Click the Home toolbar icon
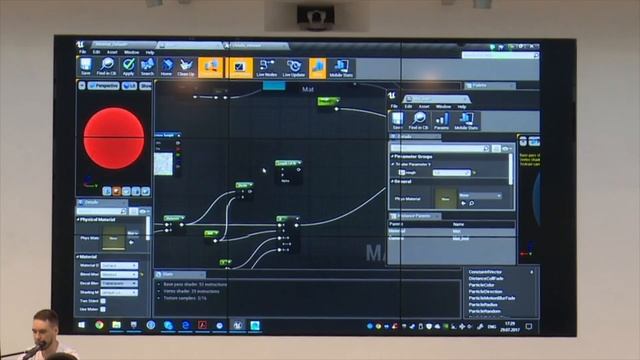 pos(167,67)
